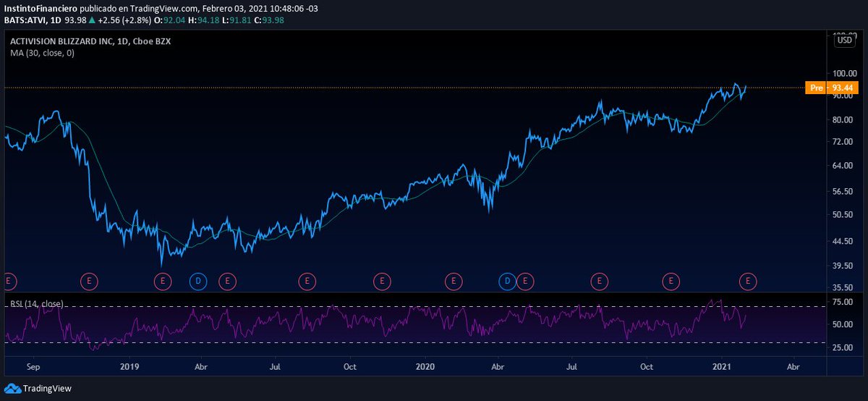This screenshot has height=401, width=868.
Task: Click the 80.00 price axis label
Action: click(843, 120)
